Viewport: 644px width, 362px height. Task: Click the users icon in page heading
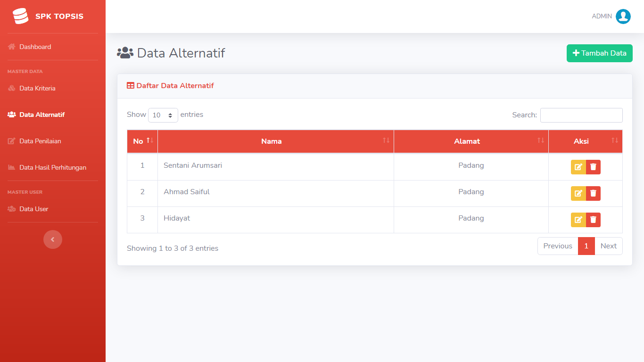click(x=125, y=53)
